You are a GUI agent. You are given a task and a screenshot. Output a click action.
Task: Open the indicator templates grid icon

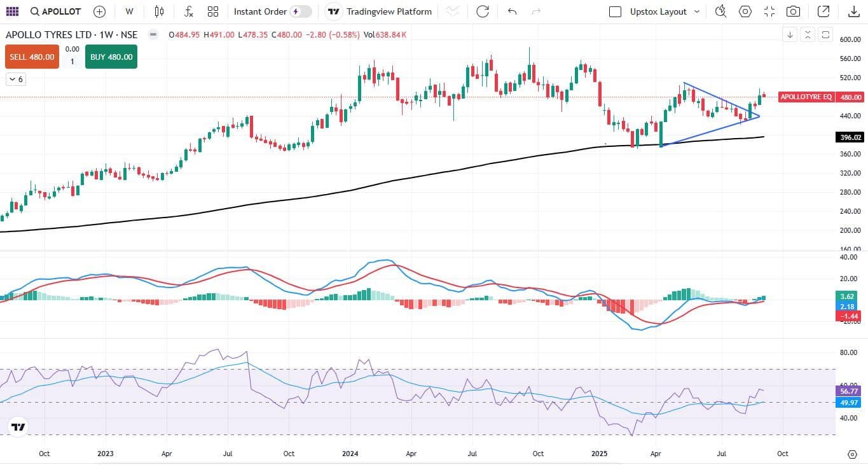213,11
